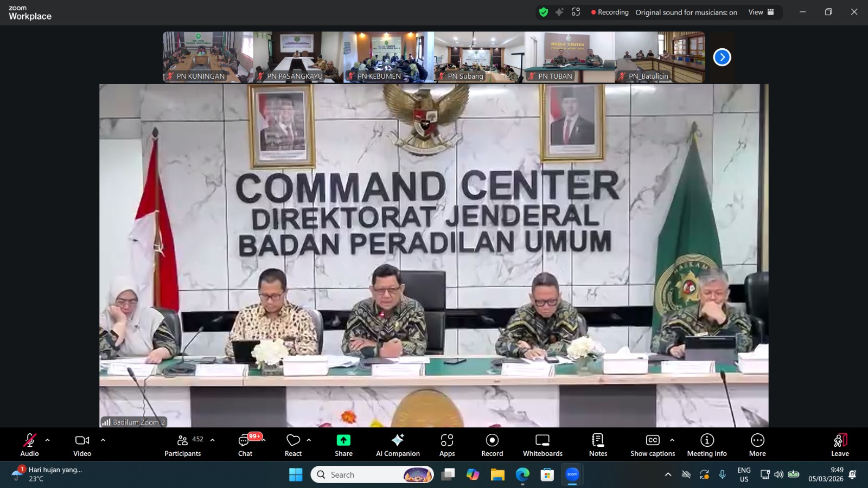
Task: Expand the Video options chevron
Action: tap(103, 440)
